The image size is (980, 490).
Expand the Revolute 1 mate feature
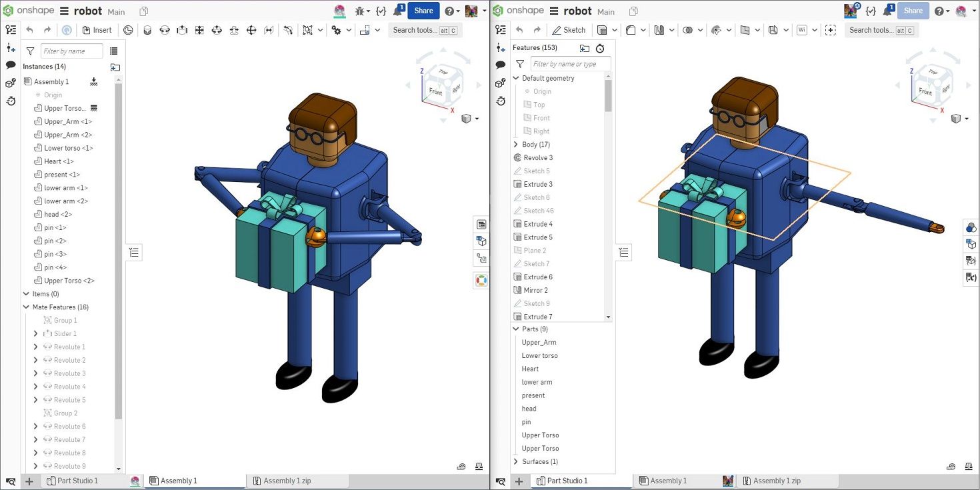pos(36,347)
